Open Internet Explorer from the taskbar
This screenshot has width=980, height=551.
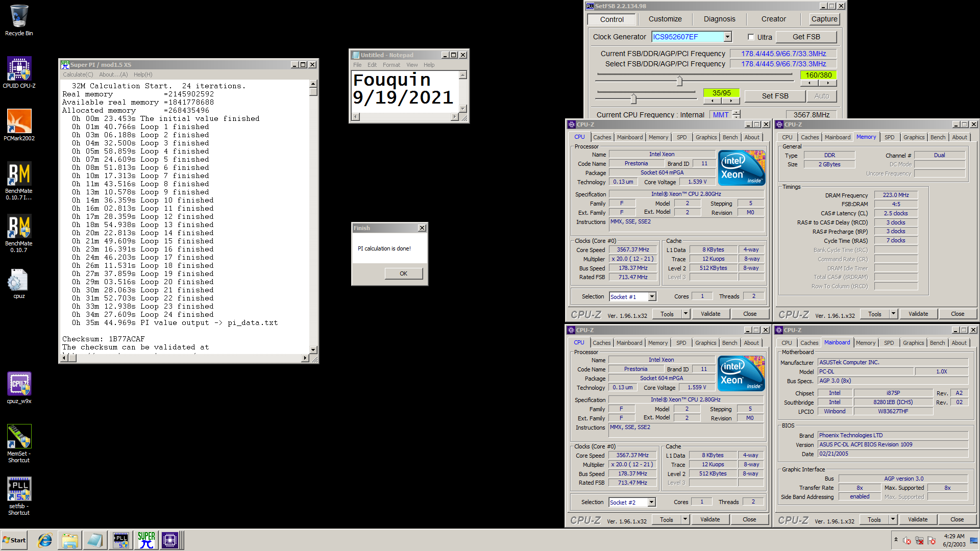tap(45, 540)
